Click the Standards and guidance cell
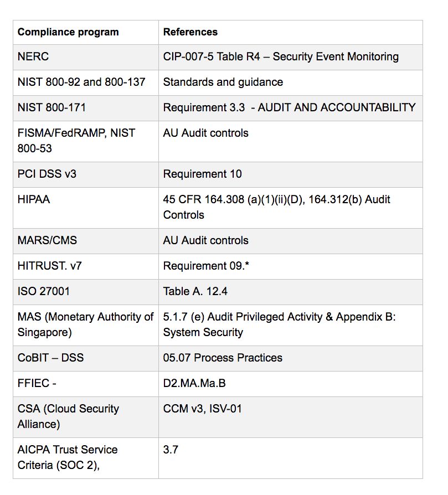This screenshot has width=448, height=495. 291,82
